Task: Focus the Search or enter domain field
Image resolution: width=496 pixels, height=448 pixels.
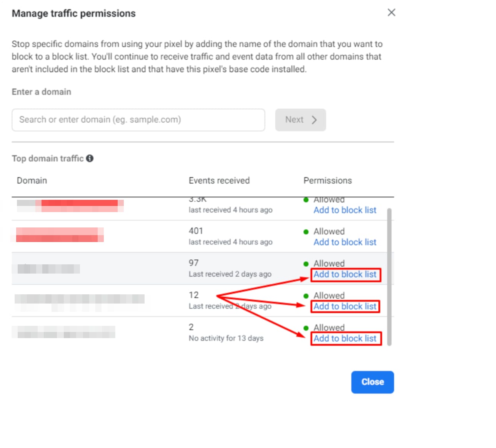Action: pyautogui.click(x=138, y=120)
